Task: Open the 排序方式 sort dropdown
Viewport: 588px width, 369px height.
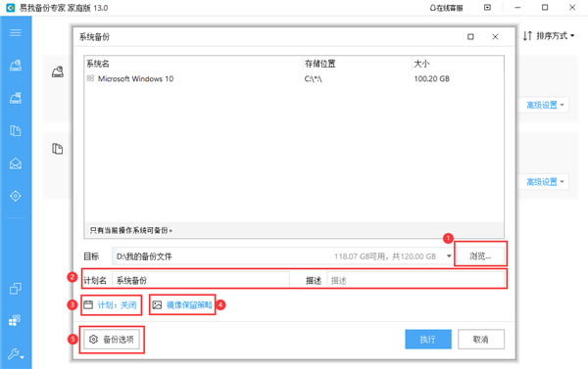Action: tap(549, 35)
